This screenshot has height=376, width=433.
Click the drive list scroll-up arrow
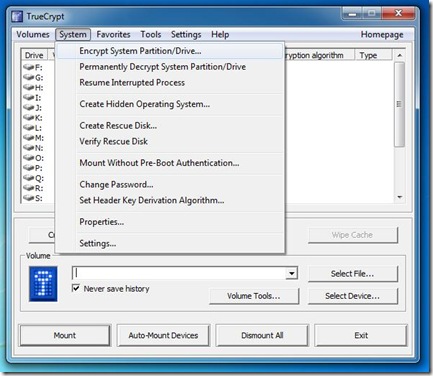(x=400, y=55)
